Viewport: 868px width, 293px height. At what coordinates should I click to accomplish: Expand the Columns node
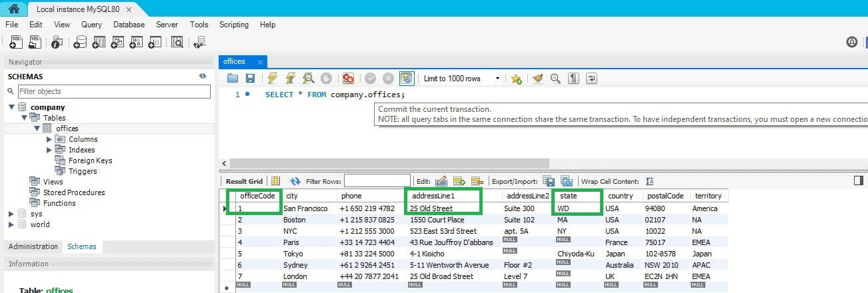coord(49,139)
